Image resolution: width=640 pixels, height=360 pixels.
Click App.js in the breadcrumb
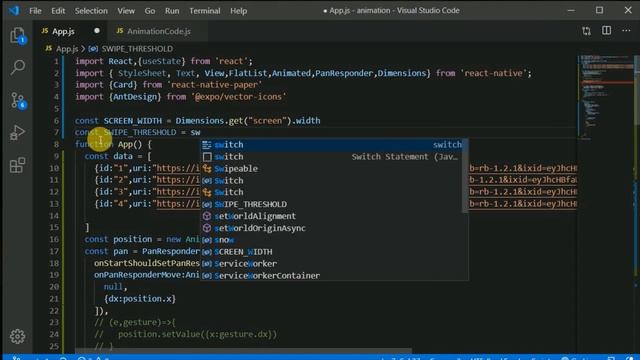click(66, 49)
